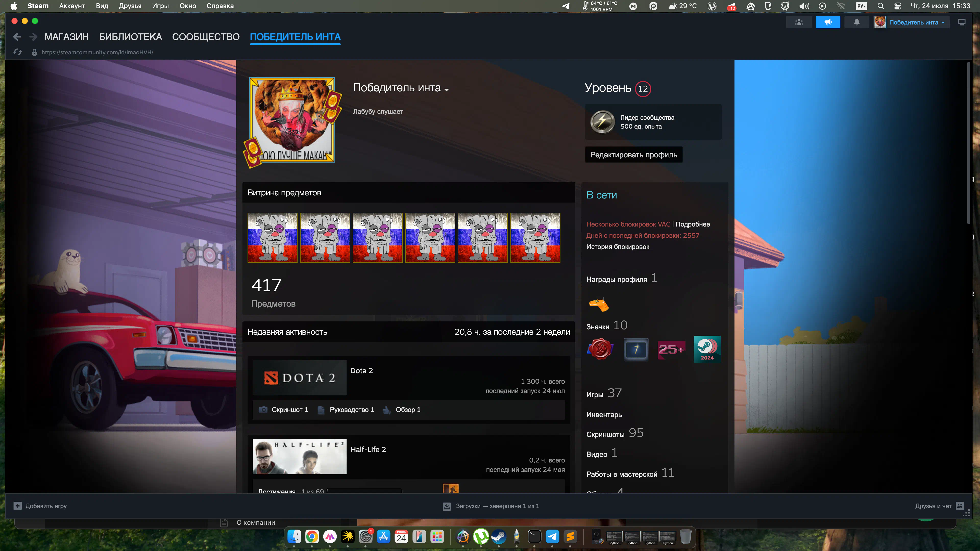Viewport: 980px width, 551px height.
Task: Open Terminal in the Dock
Action: pyautogui.click(x=534, y=536)
